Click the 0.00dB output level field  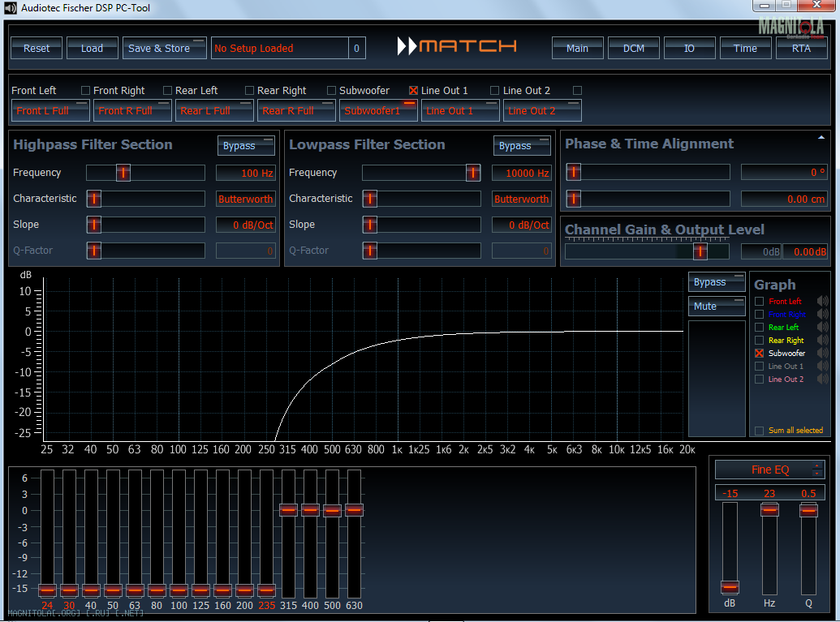point(805,251)
